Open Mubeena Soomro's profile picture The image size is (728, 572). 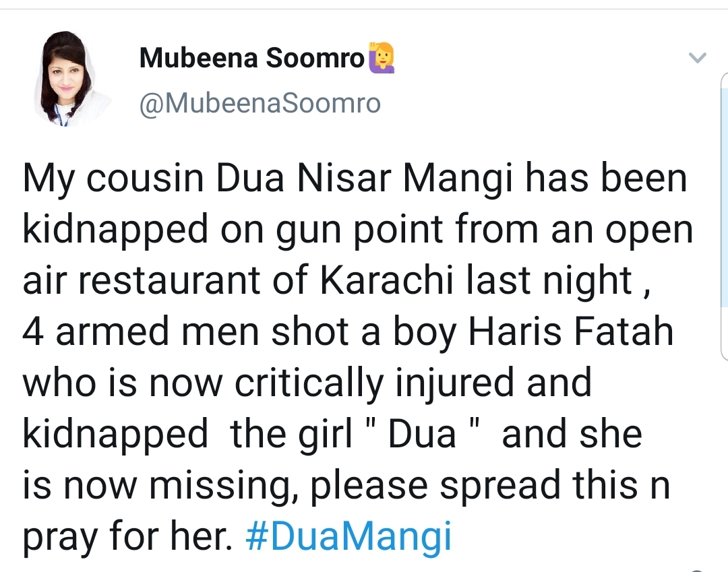pos(72,80)
